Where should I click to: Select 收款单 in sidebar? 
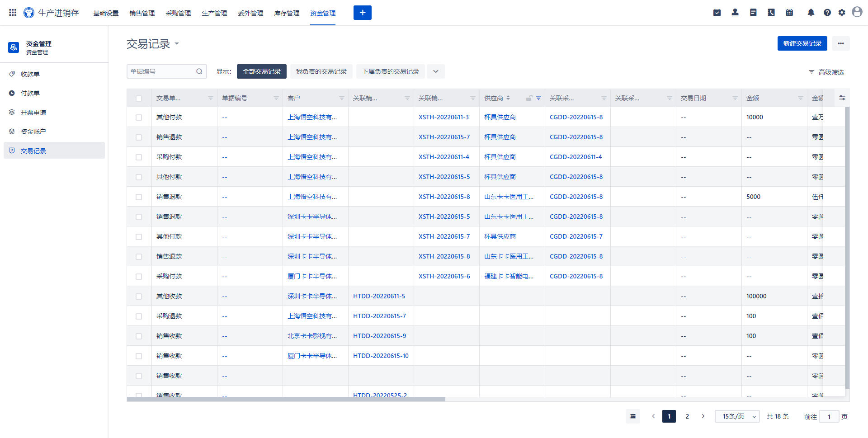point(54,74)
